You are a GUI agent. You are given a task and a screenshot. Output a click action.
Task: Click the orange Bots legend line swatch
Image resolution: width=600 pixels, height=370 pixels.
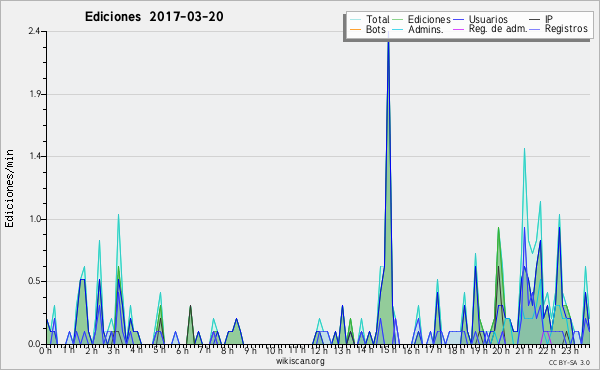coord(355,29)
